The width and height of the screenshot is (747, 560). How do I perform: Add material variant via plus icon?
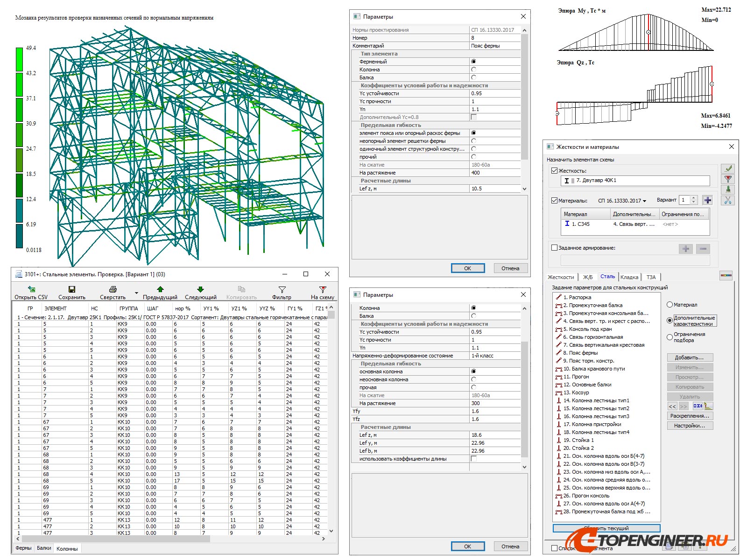(x=707, y=200)
